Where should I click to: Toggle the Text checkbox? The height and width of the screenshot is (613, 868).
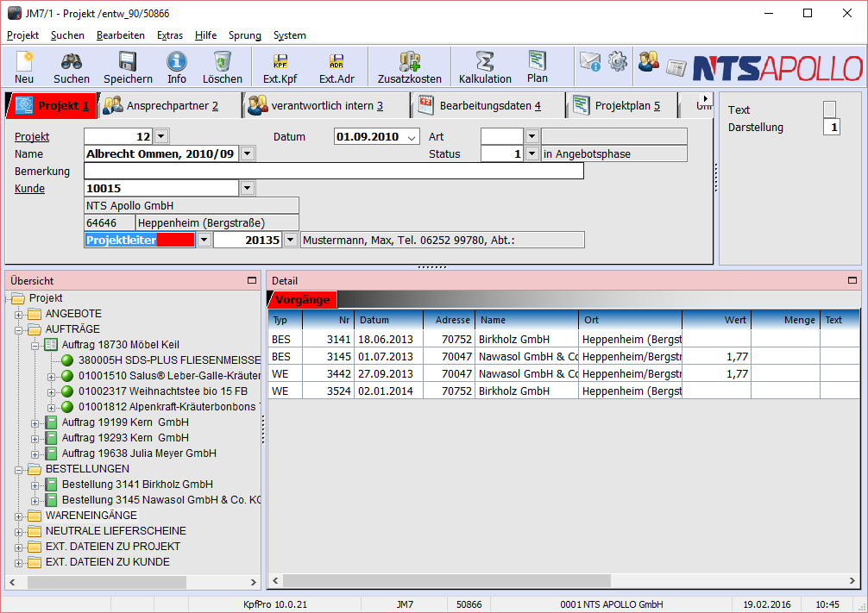click(829, 109)
